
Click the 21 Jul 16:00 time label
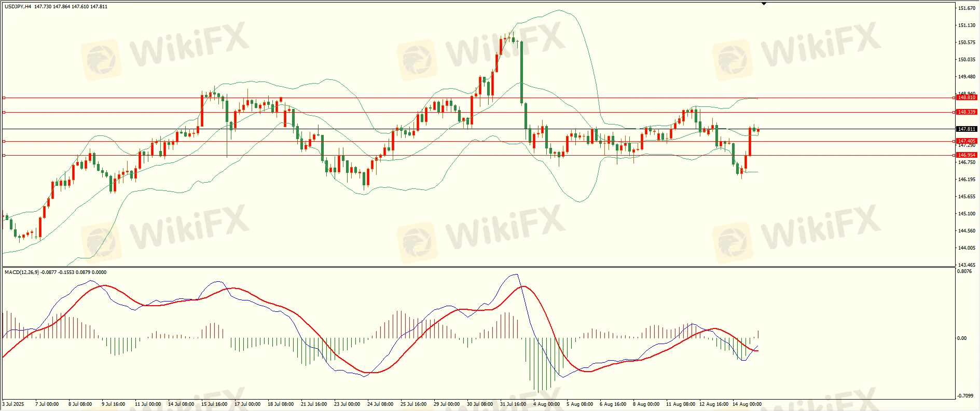tap(314, 404)
